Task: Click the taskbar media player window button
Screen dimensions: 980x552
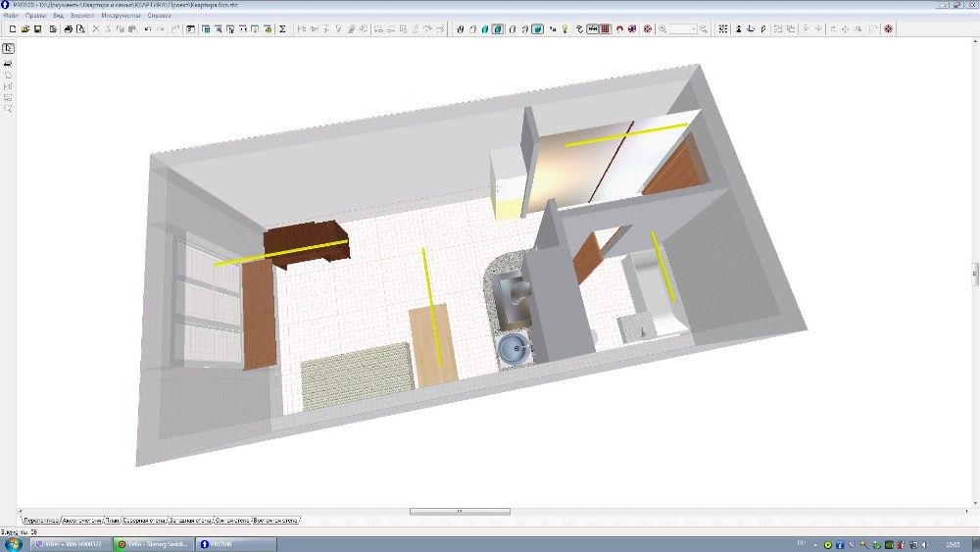Action: (154, 544)
